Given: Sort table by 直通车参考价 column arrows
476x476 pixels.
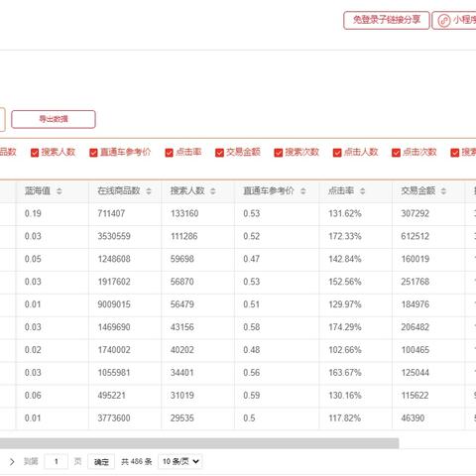Looking at the screenshot, I should pyautogui.click(x=302, y=191).
